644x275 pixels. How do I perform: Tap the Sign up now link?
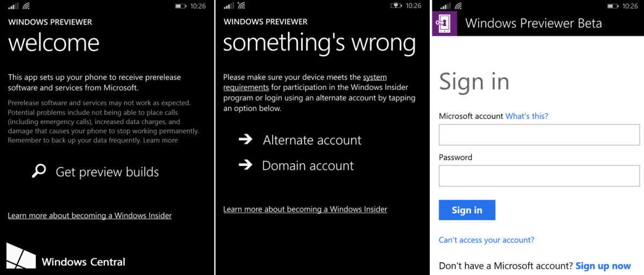603,266
